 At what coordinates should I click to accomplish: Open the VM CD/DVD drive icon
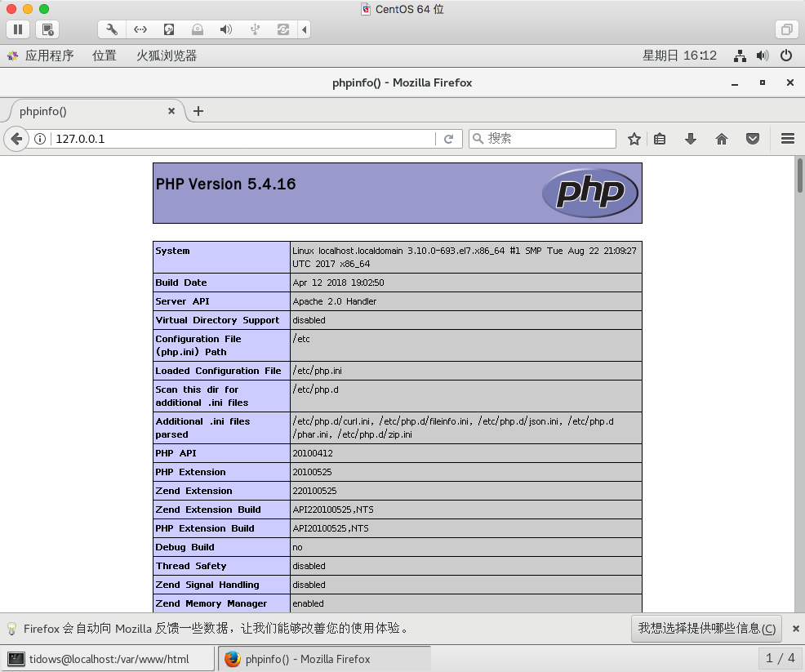click(198, 29)
